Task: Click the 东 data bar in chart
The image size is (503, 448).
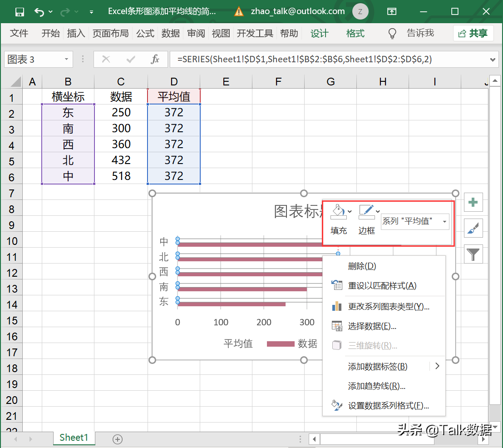Action: (232, 304)
